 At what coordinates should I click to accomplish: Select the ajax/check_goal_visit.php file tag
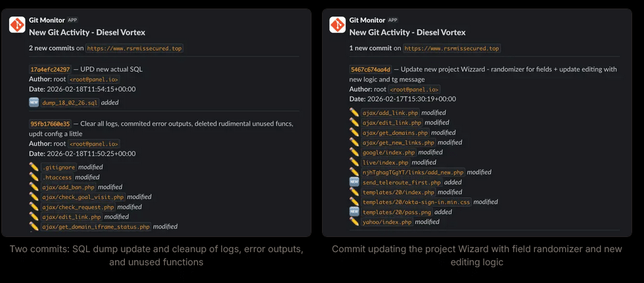[x=83, y=197]
